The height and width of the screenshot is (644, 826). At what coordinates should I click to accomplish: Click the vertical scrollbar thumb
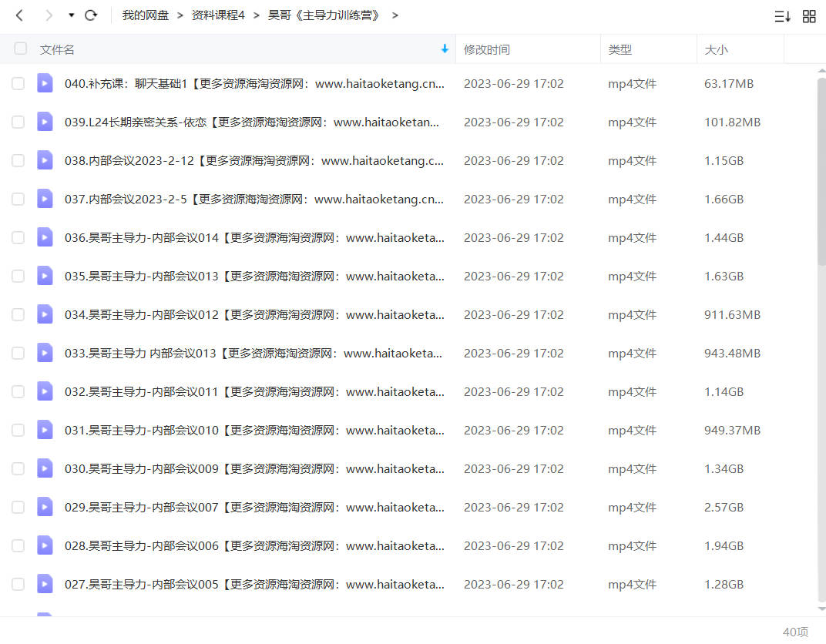(821, 171)
